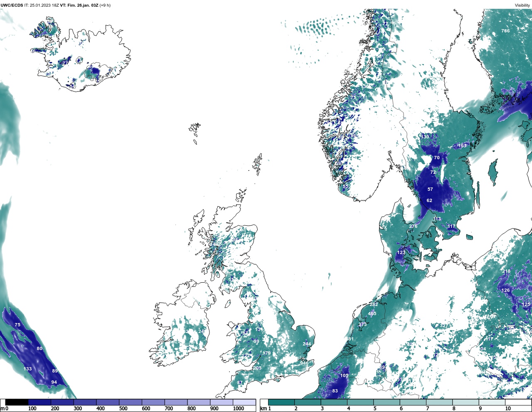Click the '123' value over Denmark
The height and width of the screenshot is (412, 532).
[x=401, y=252]
